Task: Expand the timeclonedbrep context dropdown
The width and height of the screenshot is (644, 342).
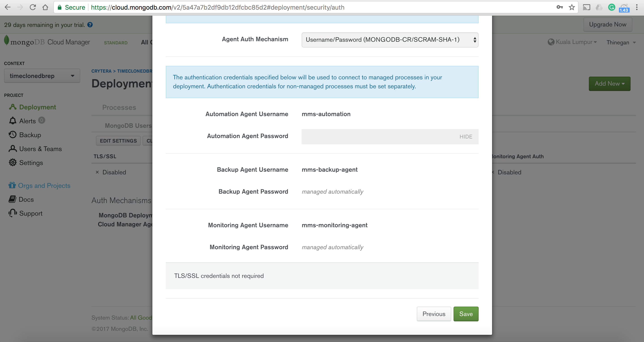Action: 42,76
